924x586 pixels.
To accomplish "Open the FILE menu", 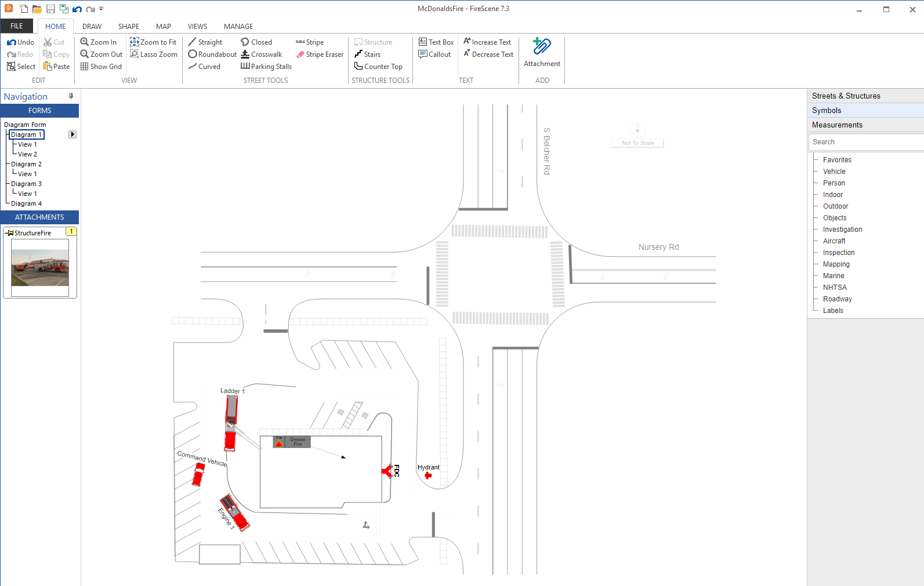I will tap(17, 26).
